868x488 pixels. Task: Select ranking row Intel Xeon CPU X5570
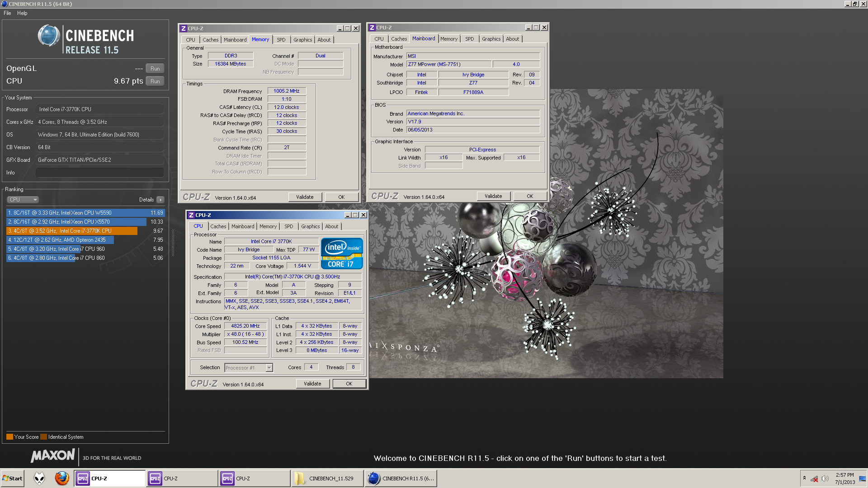tap(85, 222)
